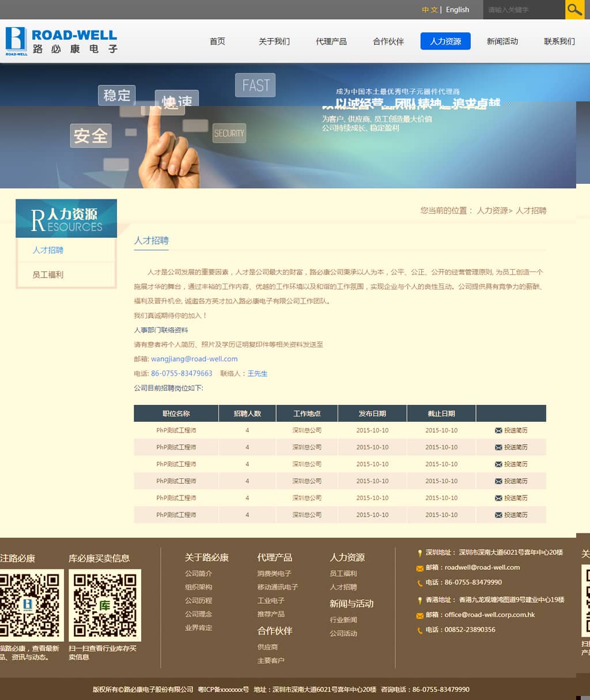Screen dimensions: 590x700
Task: Click the Shenzhen address pin icon
Action: click(x=419, y=553)
